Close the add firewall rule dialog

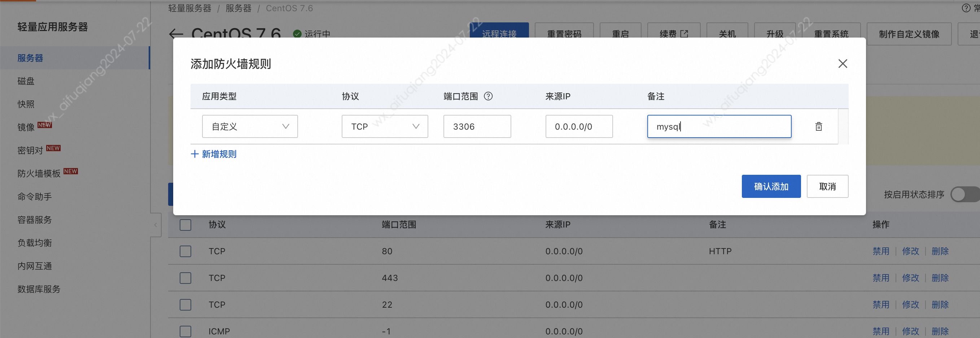pos(842,64)
